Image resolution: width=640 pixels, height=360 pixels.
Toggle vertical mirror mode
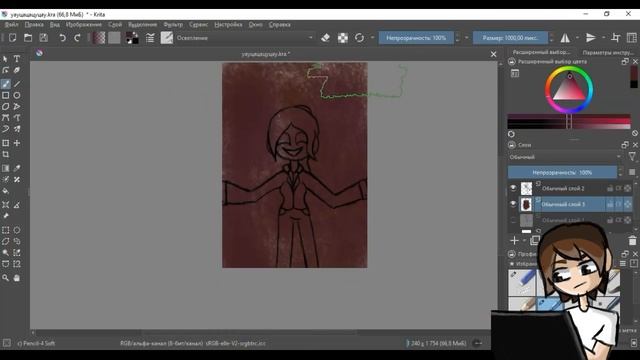pos(591,38)
